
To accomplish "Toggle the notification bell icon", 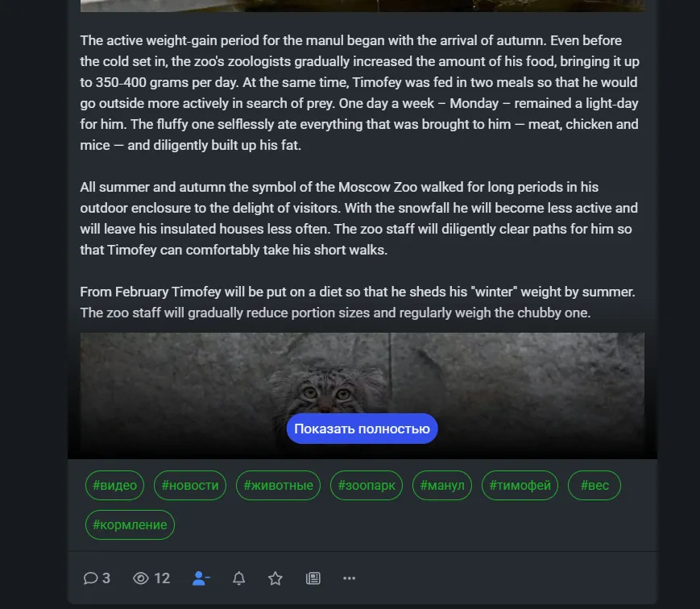I will point(239,578).
